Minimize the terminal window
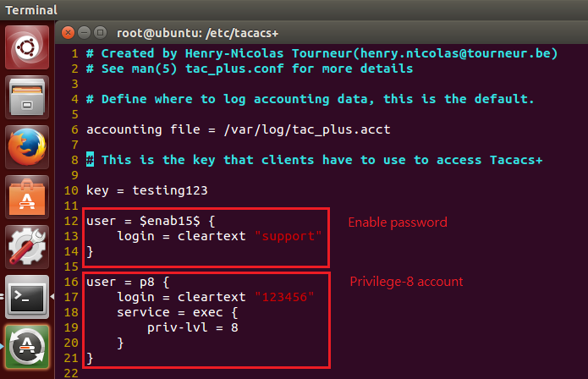 pos(84,33)
